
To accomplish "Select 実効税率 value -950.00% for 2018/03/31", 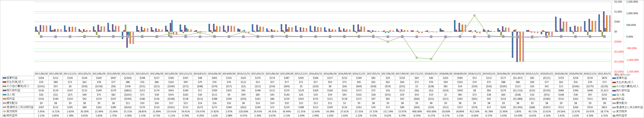I will pos(431,112).
